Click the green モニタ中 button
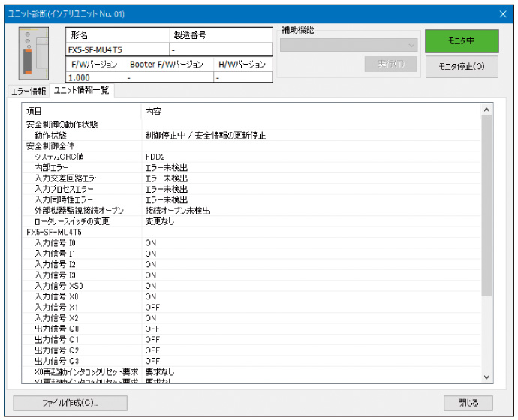Viewport: 518px width, 420px height. (461, 40)
